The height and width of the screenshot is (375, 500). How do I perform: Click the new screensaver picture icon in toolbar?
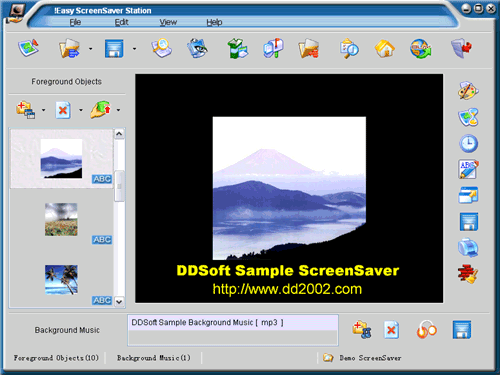(x=29, y=48)
